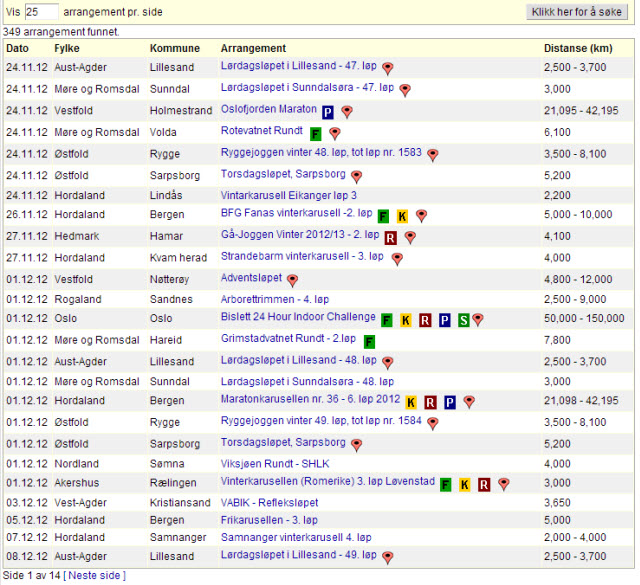Click distance cell '50,000 - 150,000'
The width and height of the screenshot is (640, 585).
pos(584,318)
